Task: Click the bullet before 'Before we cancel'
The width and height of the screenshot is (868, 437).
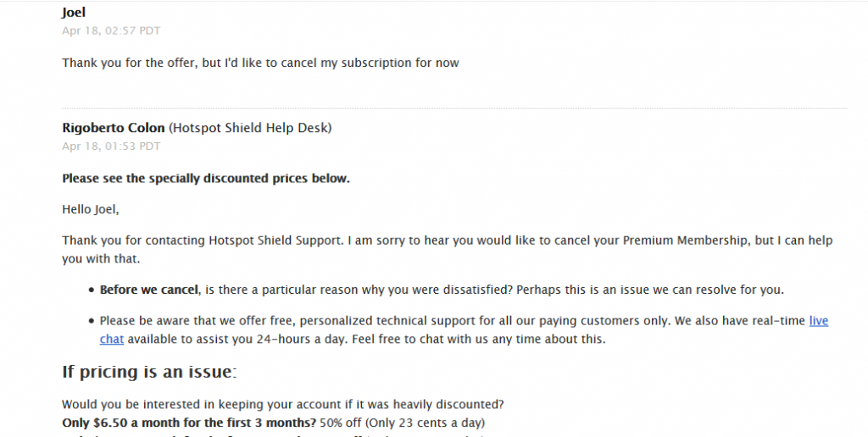Action: point(92,290)
